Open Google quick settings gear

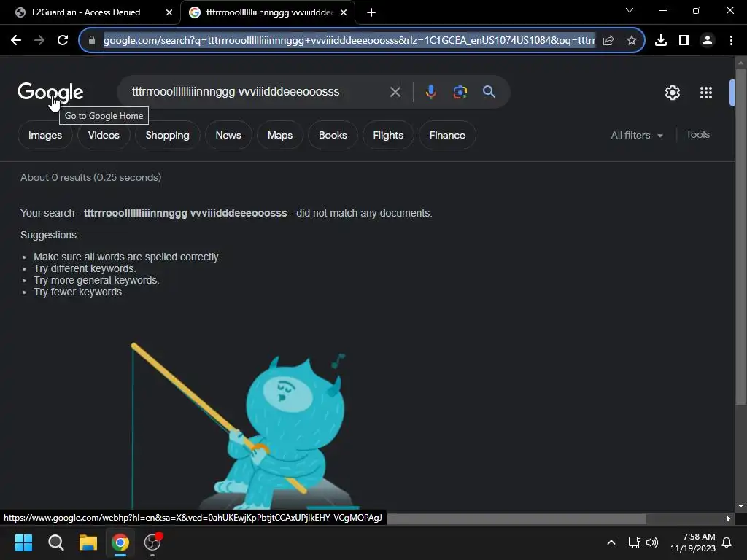point(672,93)
